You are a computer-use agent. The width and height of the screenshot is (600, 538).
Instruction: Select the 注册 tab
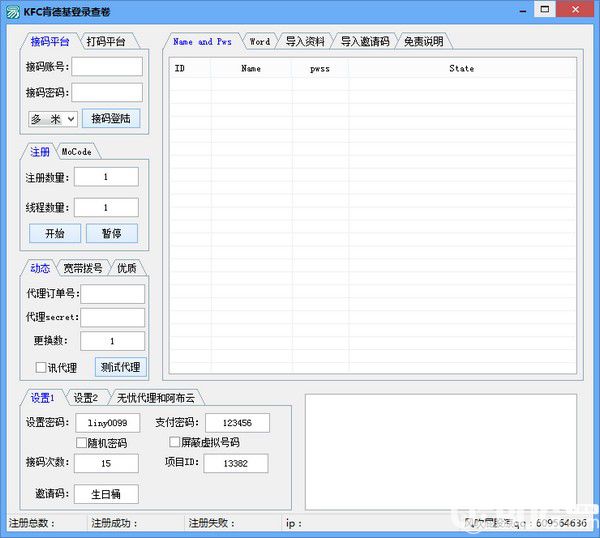pos(40,152)
